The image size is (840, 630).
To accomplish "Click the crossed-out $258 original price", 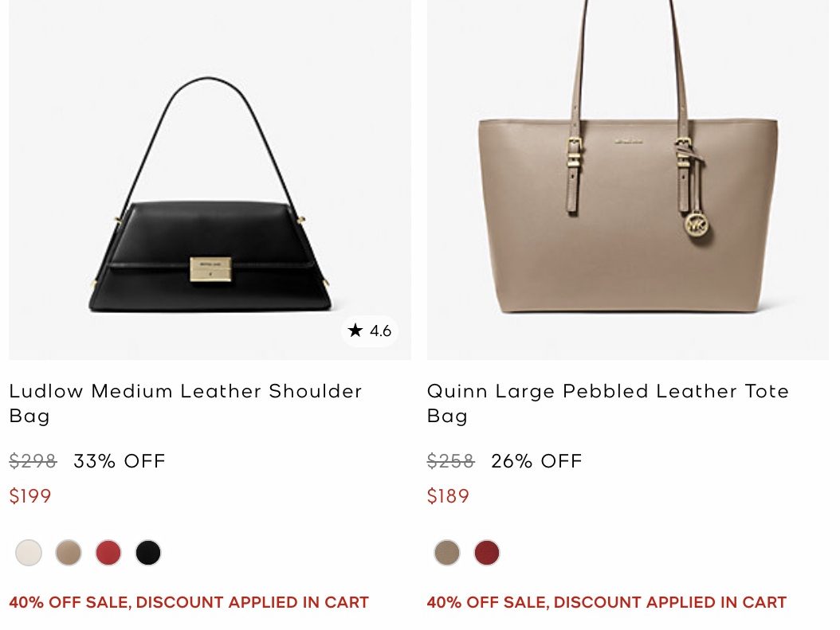I will coord(450,461).
